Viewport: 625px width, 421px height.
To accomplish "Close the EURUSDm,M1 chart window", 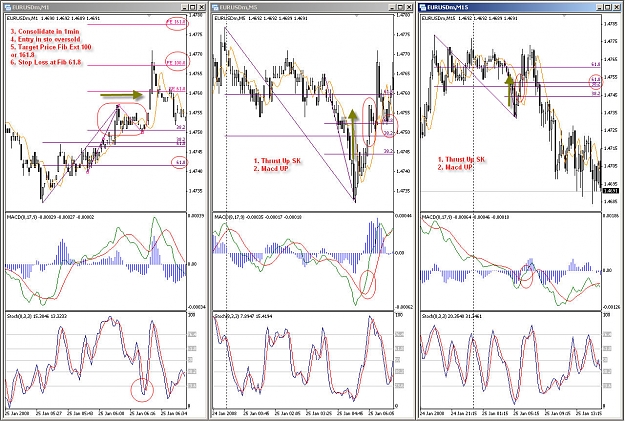I will 201,7.
